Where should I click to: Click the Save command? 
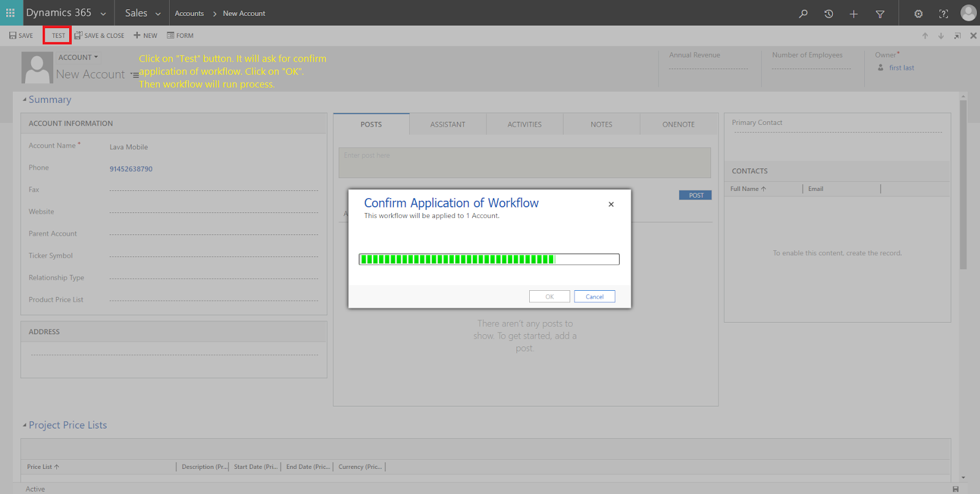(x=21, y=36)
